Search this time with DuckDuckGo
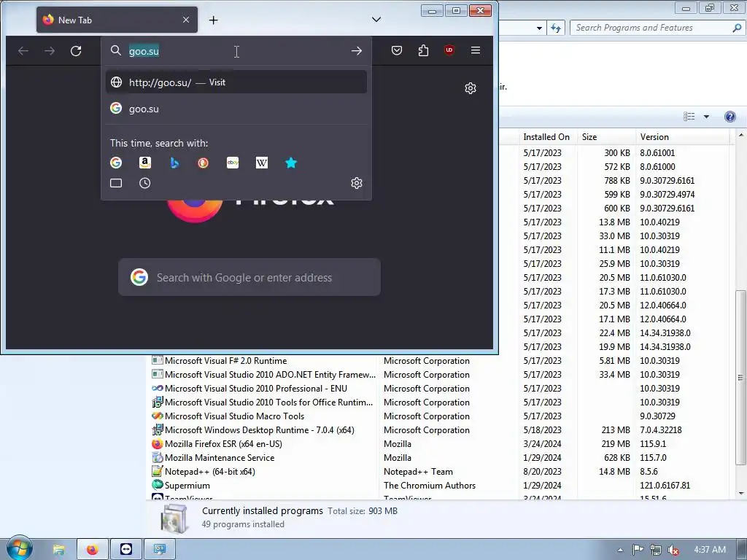 point(204,163)
